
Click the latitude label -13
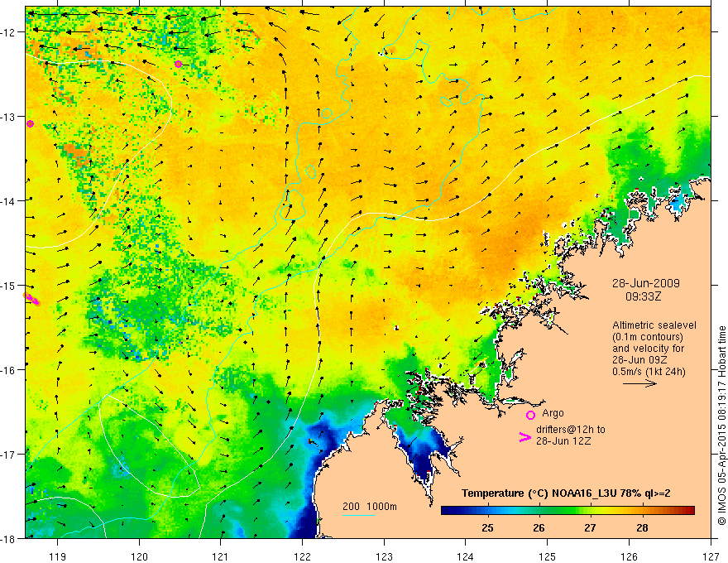point(9,117)
